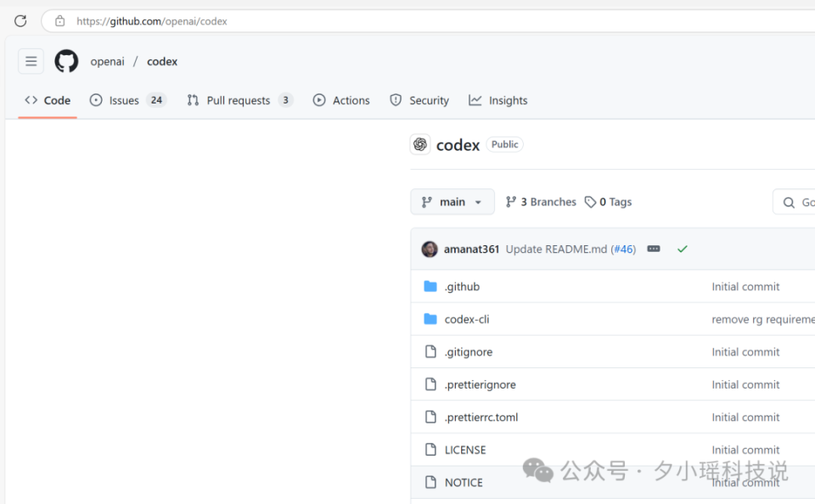Screen dimensions: 815x504
Task: Click the codex-cli folder icon
Action: click(430, 319)
